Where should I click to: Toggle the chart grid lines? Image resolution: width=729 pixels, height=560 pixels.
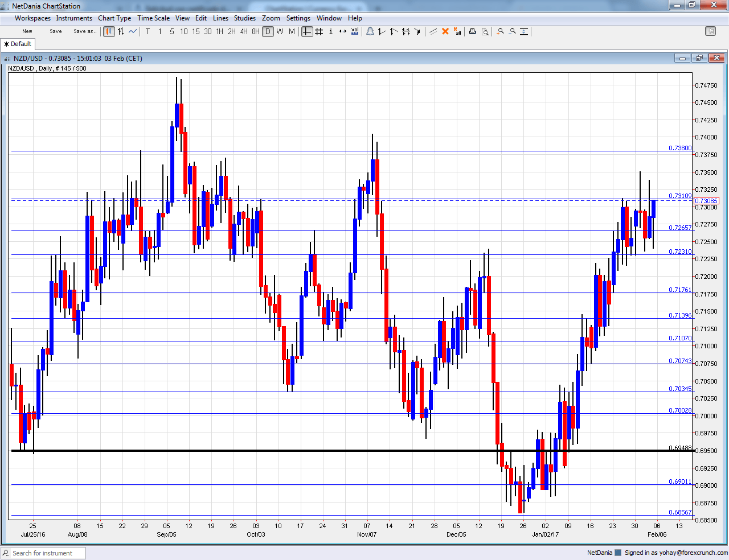coord(319,31)
